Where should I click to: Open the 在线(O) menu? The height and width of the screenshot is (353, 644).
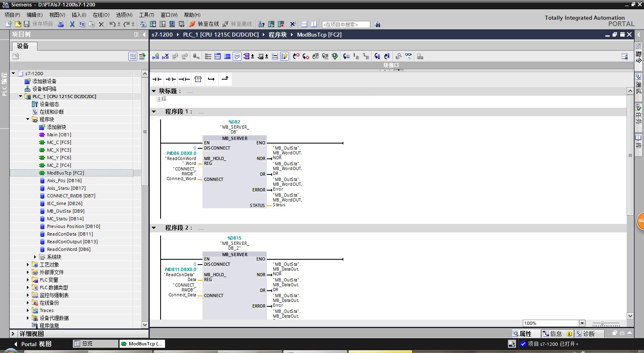[101, 15]
